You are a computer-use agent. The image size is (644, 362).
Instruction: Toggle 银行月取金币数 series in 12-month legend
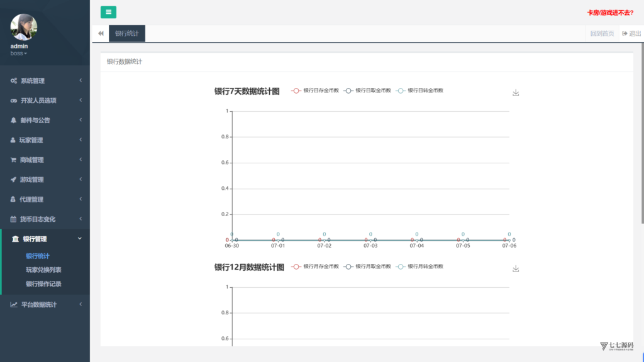367,266
